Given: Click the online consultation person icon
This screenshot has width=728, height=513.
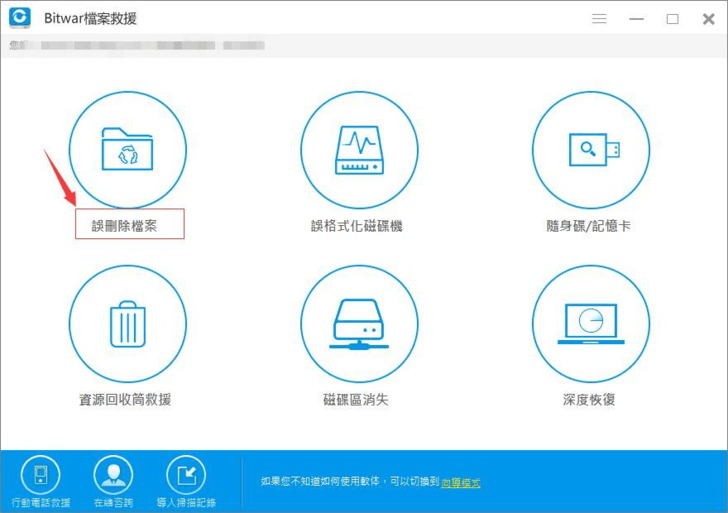Looking at the screenshot, I should [113, 474].
